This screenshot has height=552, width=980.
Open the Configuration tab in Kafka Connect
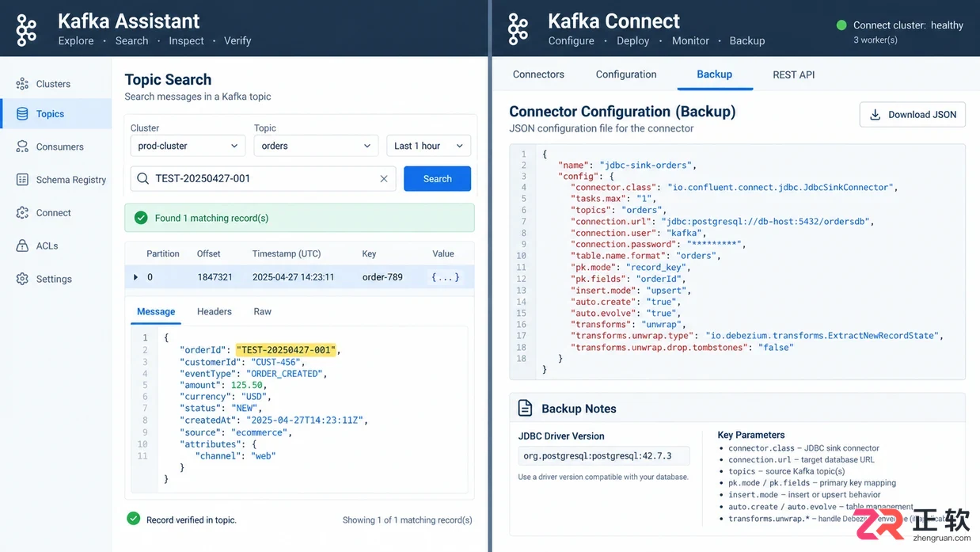click(x=626, y=74)
